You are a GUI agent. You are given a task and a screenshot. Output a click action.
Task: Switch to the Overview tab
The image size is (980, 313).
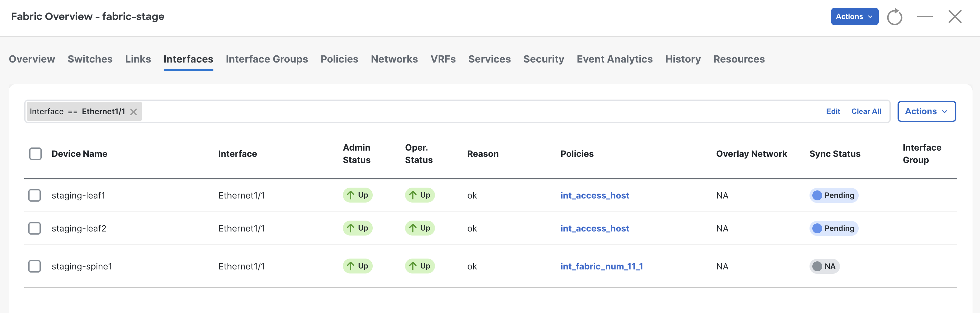pos(32,59)
